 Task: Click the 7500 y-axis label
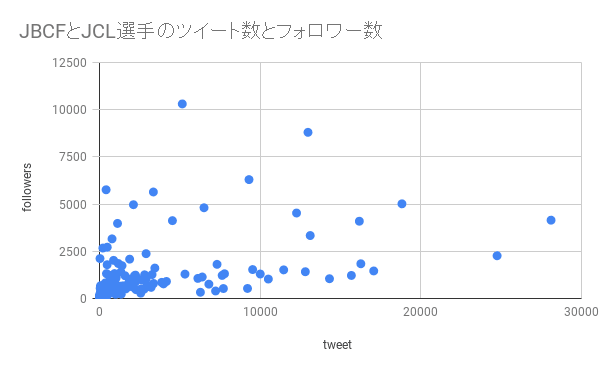click(x=73, y=157)
